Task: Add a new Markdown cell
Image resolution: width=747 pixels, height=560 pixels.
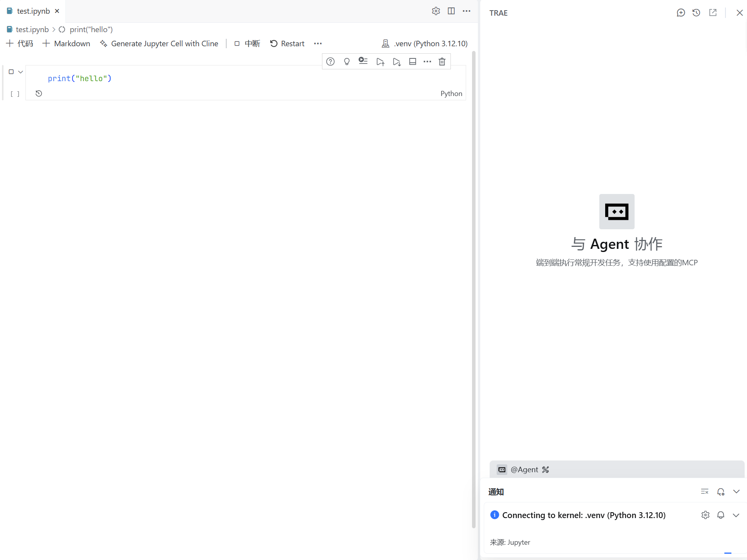Action: coord(66,43)
